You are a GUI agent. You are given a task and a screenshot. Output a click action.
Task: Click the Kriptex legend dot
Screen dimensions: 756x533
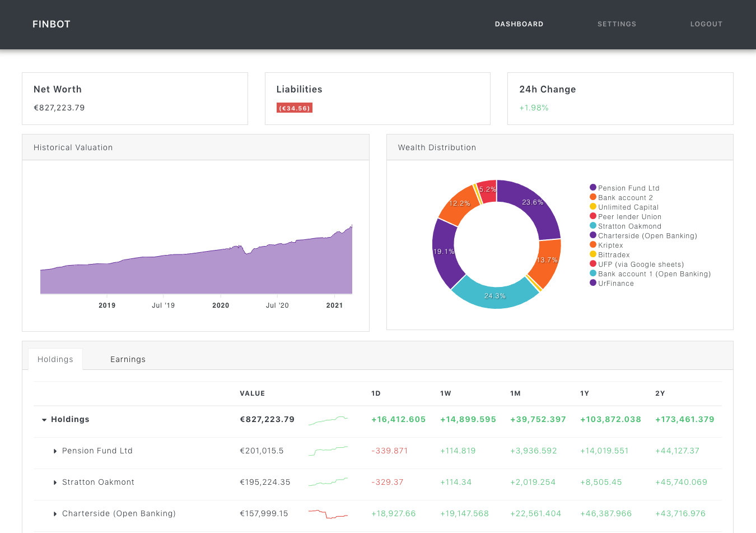592,245
